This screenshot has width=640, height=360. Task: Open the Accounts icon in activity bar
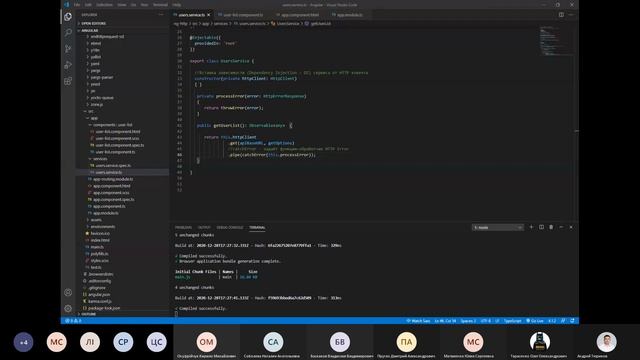pos(68,292)
